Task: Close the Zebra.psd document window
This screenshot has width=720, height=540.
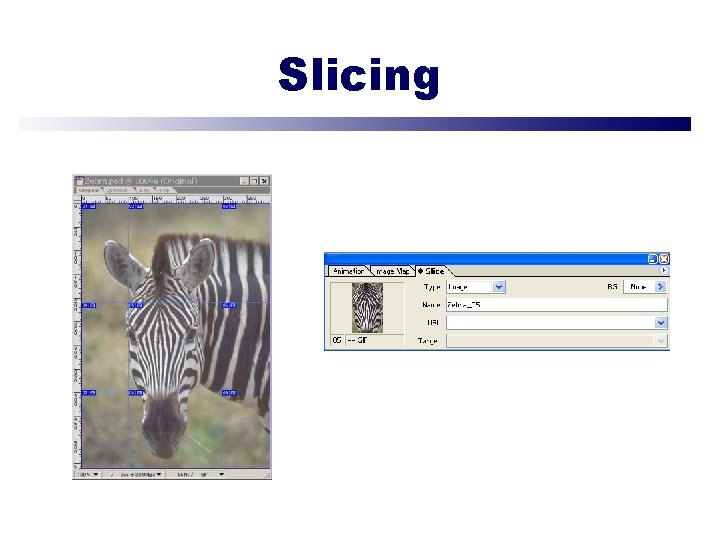Action: click(x=264, y=181)
